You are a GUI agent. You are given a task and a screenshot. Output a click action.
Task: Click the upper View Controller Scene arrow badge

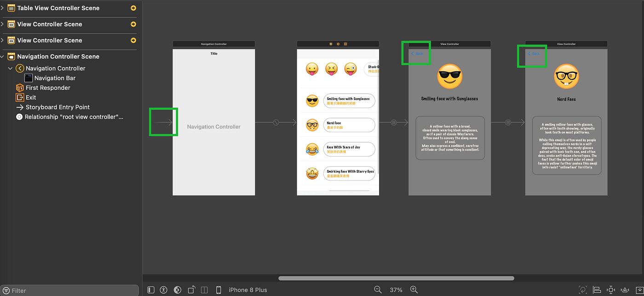133,24
